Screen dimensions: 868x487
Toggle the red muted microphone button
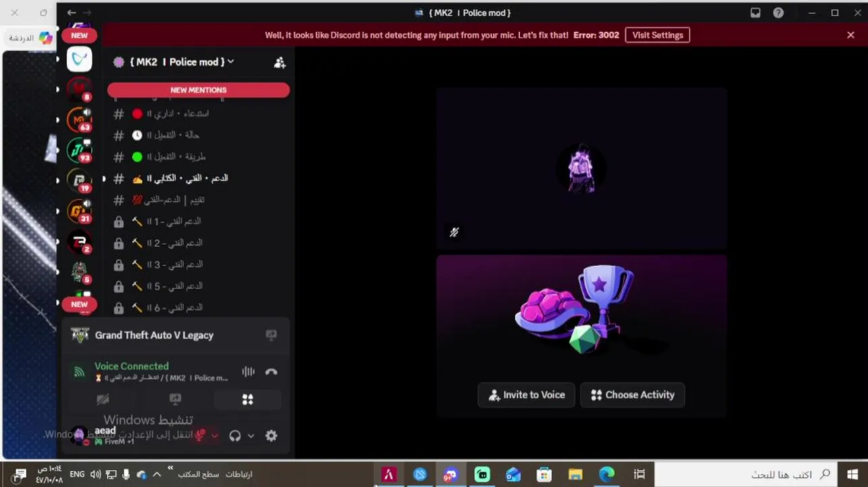click(200, 436)
